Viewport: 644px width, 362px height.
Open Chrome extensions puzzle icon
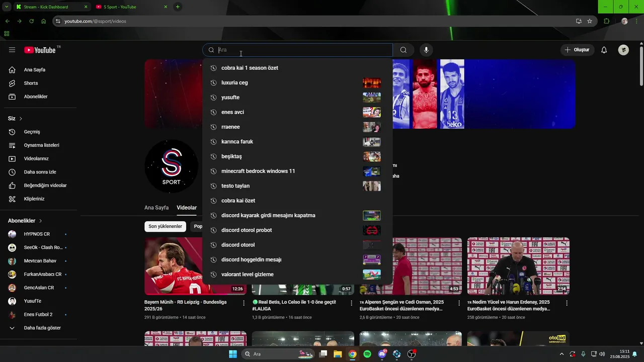606,21
